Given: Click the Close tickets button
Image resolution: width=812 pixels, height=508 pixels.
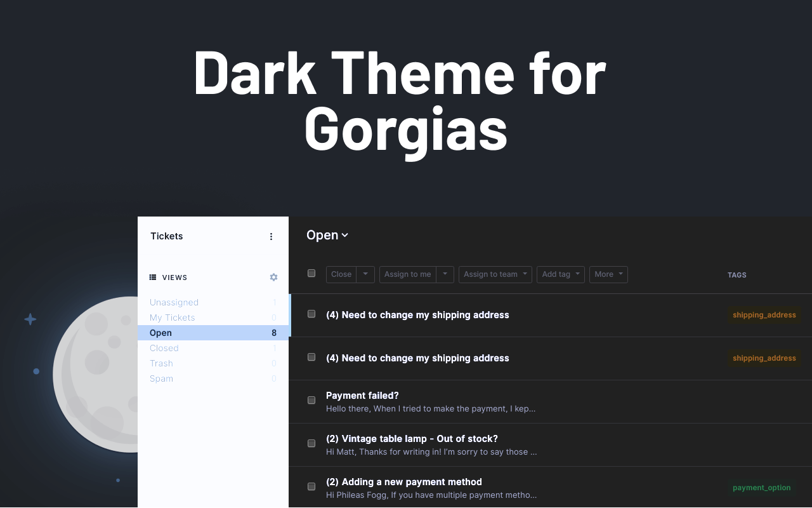Looking at the screenshot, I should click(x=341, y=274).
